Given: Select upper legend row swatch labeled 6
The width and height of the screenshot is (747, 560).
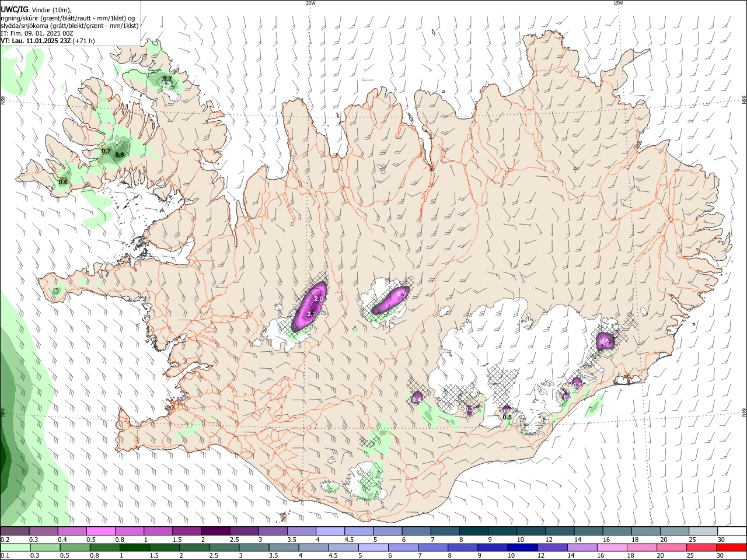Looking at the screenshot, I should click(x=416, y=531).
